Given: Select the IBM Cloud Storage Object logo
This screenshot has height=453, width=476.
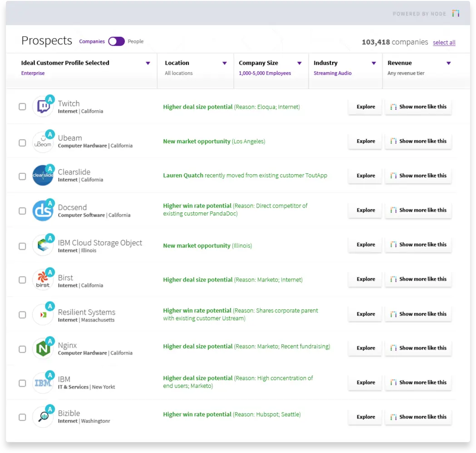Looking at the screenshot, I should point(43,245).
